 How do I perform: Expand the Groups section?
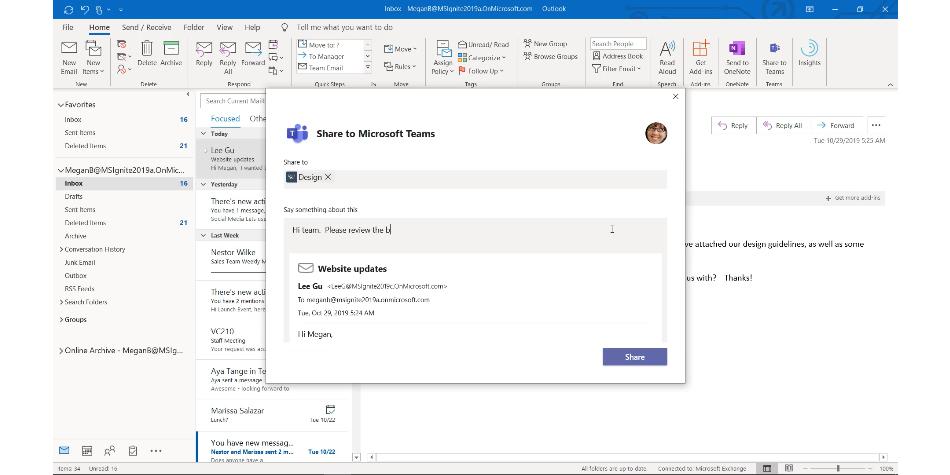[61, 319]
